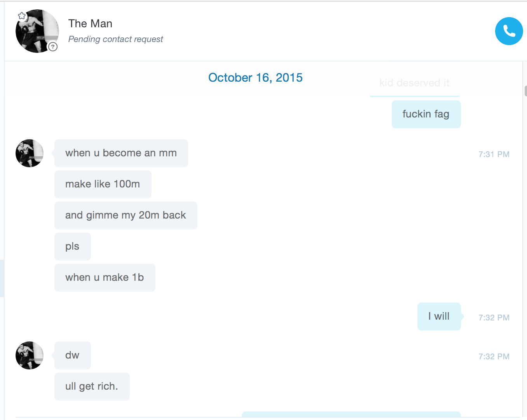This screenshot has width=527, height=420.
Task: Select the "and gimme my 20m back" message
Action: click(126, 215)
